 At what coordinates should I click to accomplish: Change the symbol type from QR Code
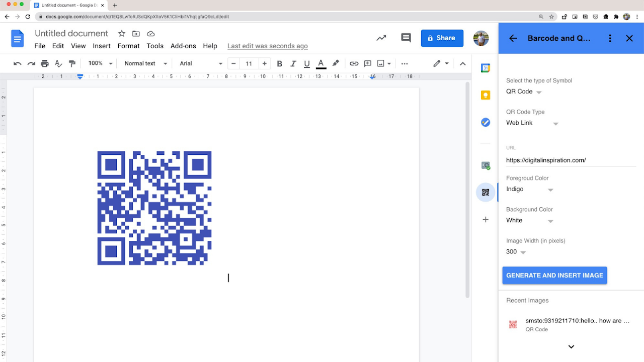(524, 92)
